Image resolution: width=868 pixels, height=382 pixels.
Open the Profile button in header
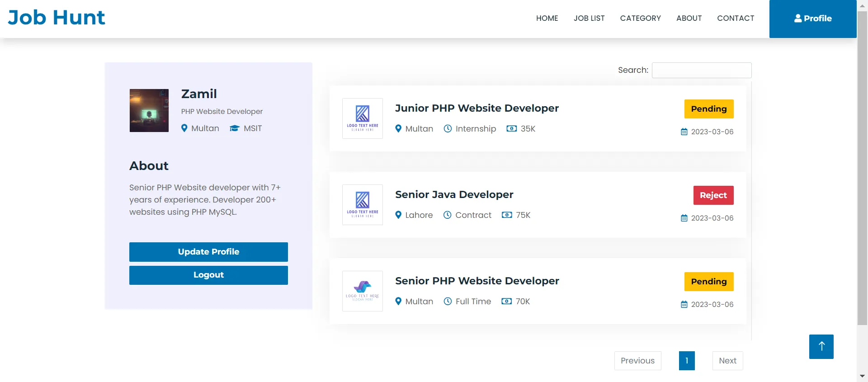click(x=812, y=19)
